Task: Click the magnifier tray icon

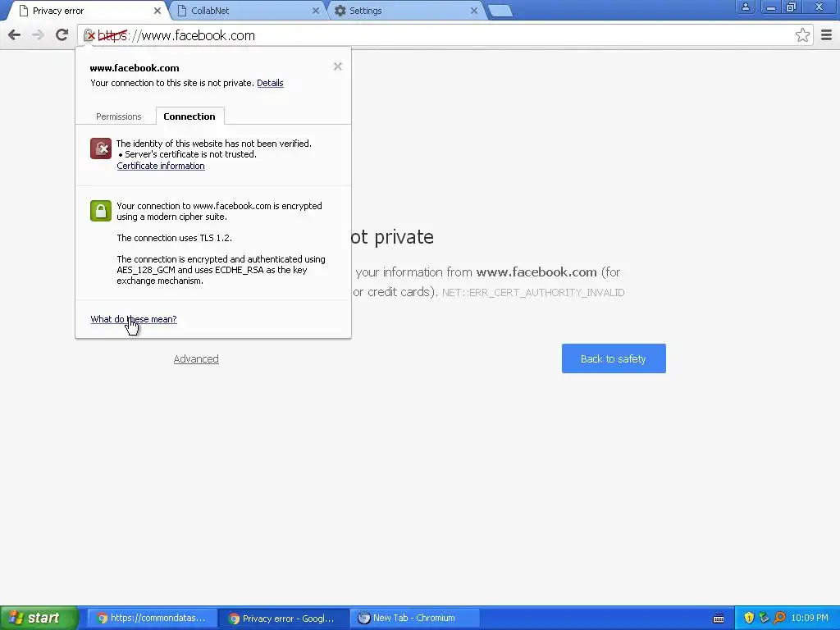Action: click(x=779, y=619)
